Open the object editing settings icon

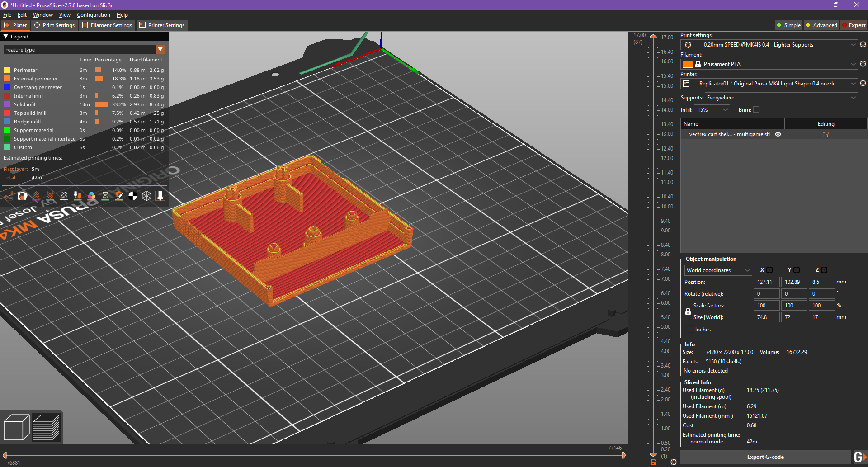[x=826, y=135]
